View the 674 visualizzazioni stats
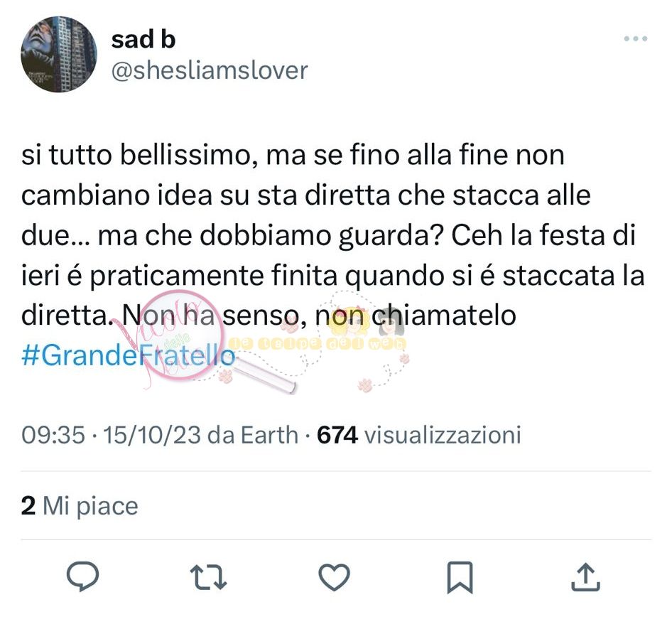This screenshot has height=619, width=672. (419, 434)
